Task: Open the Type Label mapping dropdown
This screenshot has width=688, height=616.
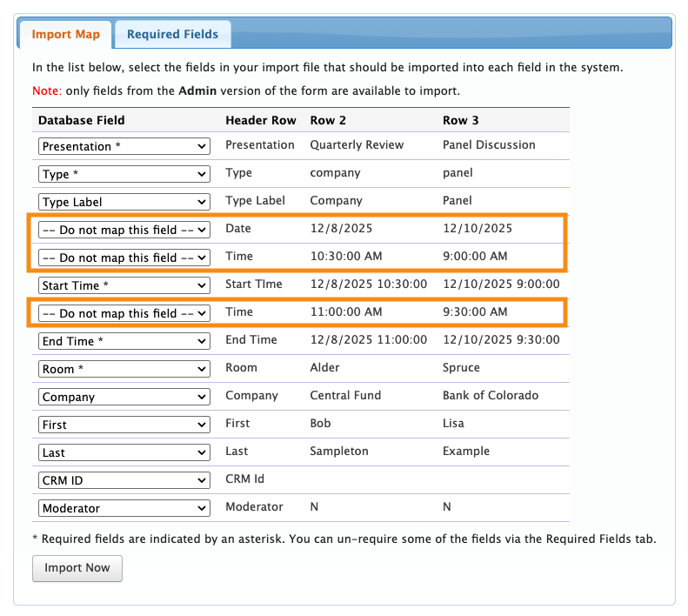Action: [x=124, y=202]
